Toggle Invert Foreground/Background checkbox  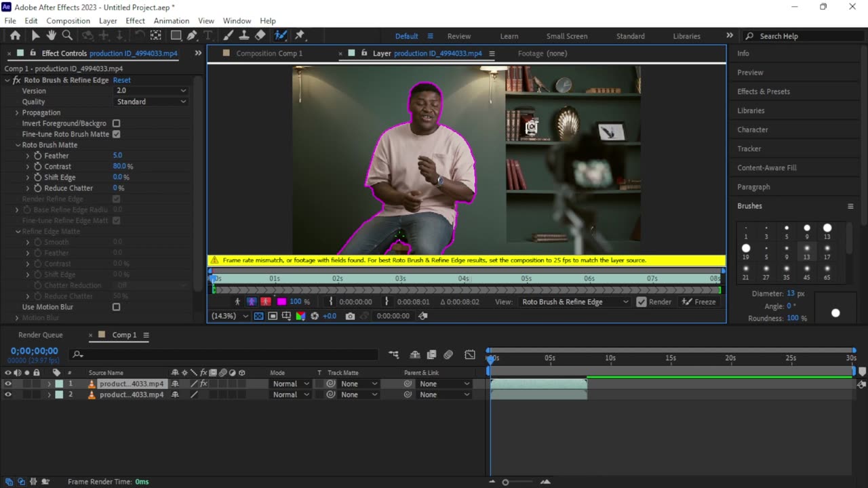[116, 123]
